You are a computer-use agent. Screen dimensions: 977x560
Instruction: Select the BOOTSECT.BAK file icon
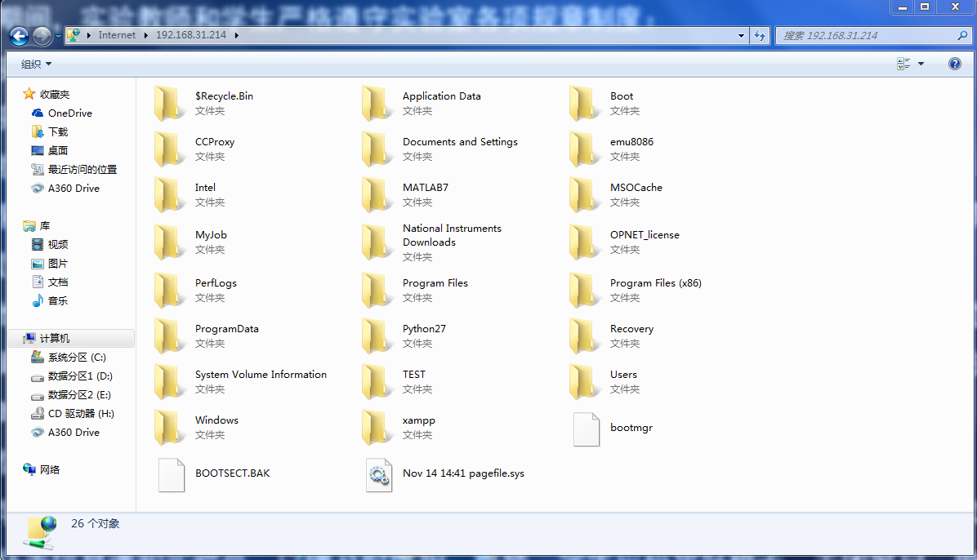click(172, 475)
